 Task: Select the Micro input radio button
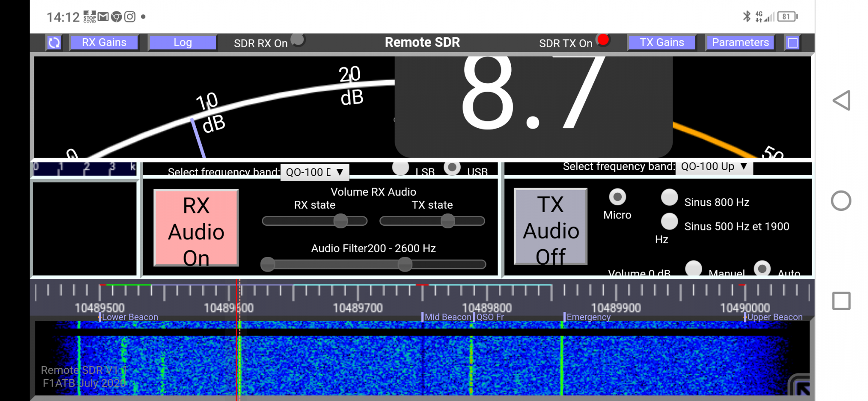coord(618,197)
